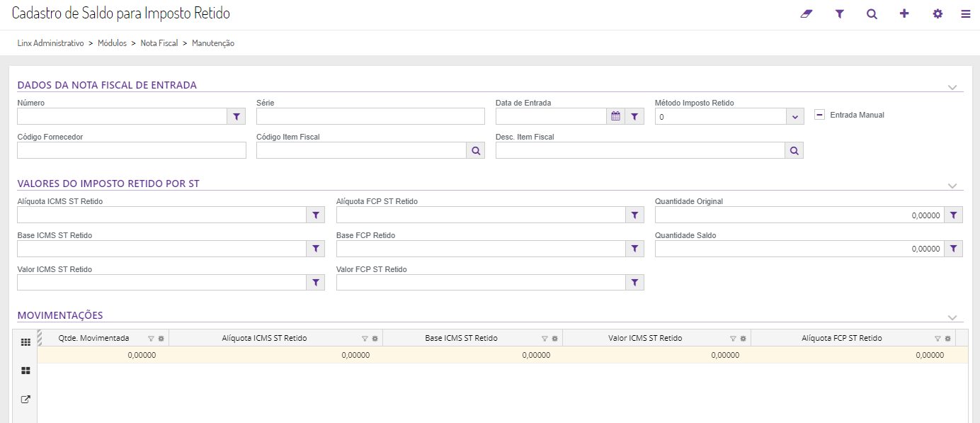
Task: Go to Módulos breadcrumb
Action: point(112,43)
